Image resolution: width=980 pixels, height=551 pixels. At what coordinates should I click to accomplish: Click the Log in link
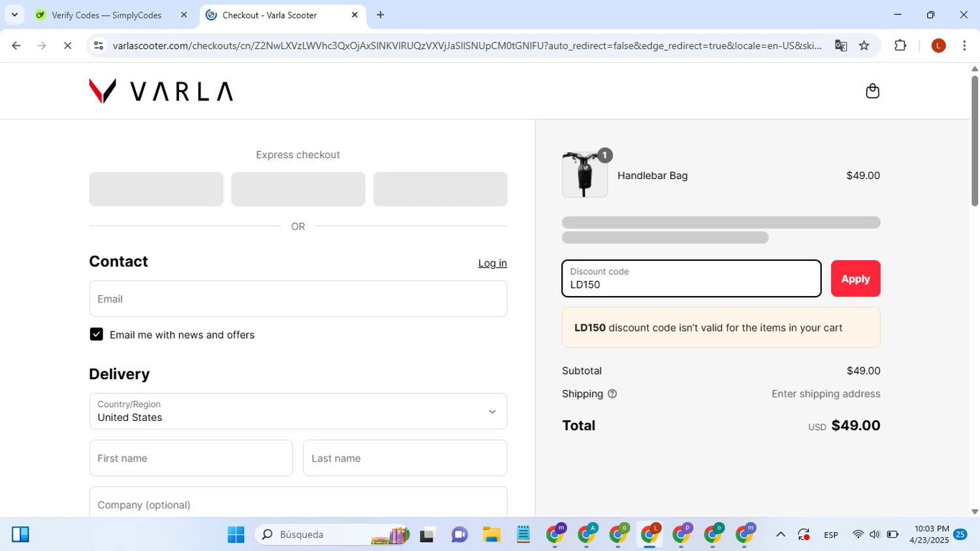point(493,263)
